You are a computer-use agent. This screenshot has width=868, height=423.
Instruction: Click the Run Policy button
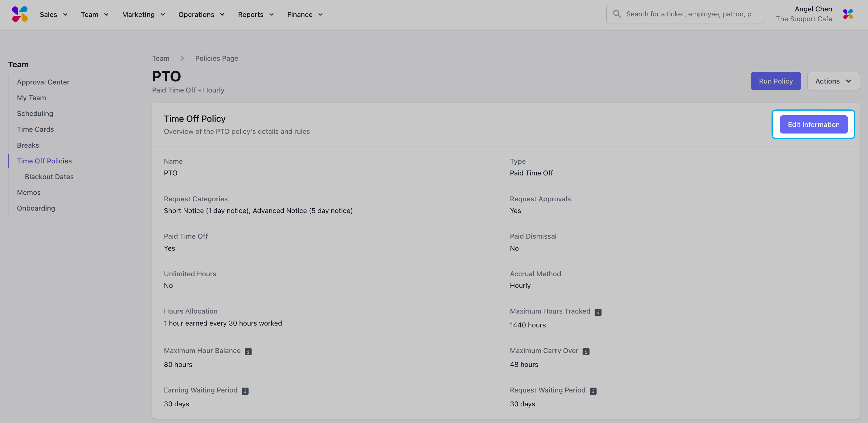tap(776, 81)
